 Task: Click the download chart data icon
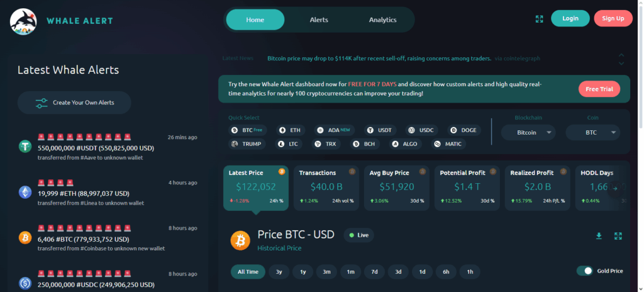click(599, 236)
